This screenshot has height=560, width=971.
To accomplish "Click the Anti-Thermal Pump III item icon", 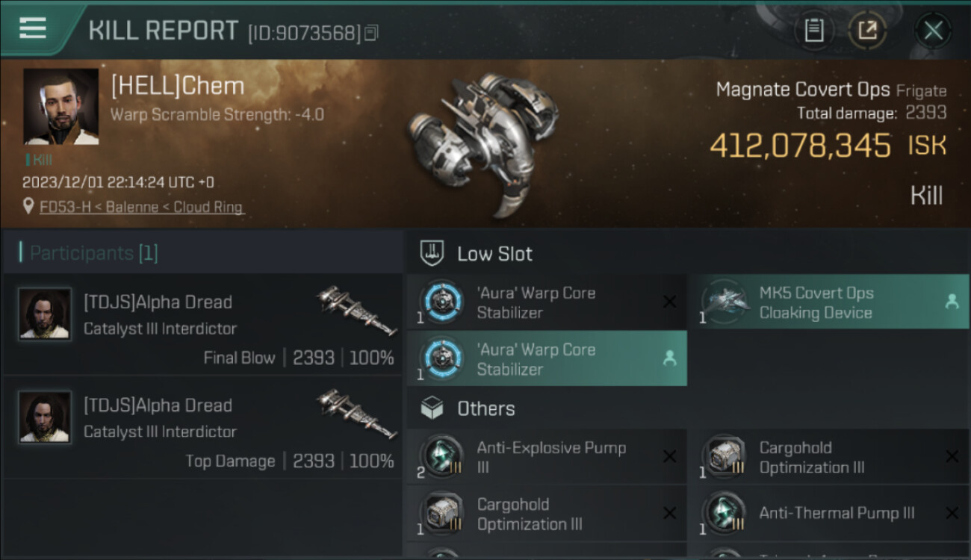I will coord(722,513).
